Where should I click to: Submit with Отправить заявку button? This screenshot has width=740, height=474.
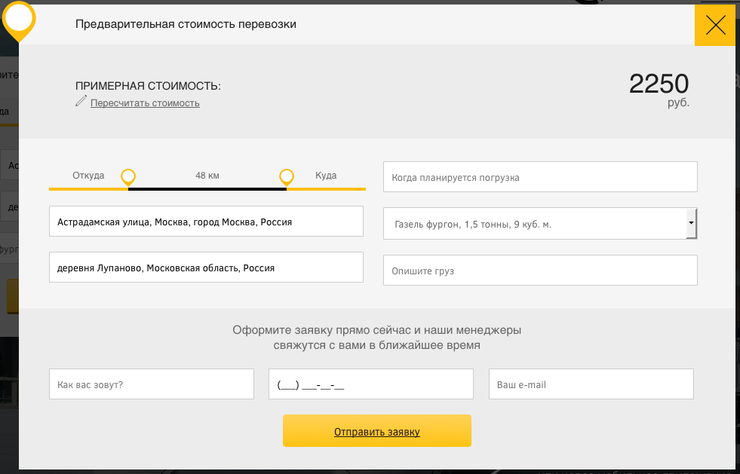377,431
